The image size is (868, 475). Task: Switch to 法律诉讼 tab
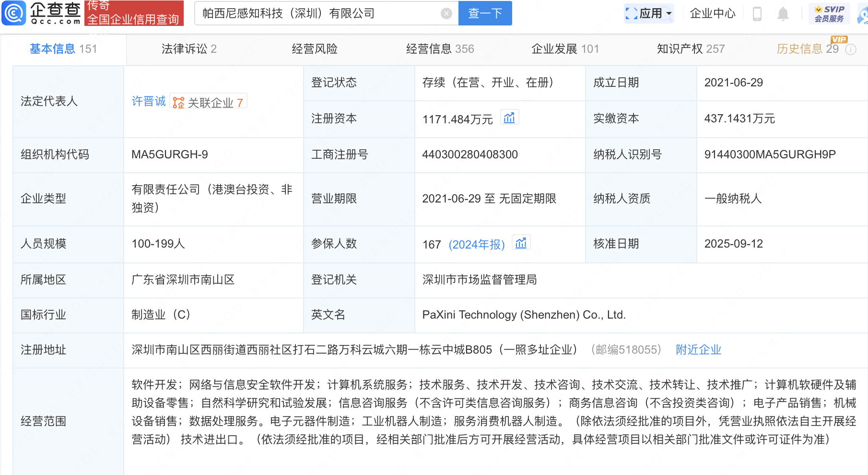189,49
